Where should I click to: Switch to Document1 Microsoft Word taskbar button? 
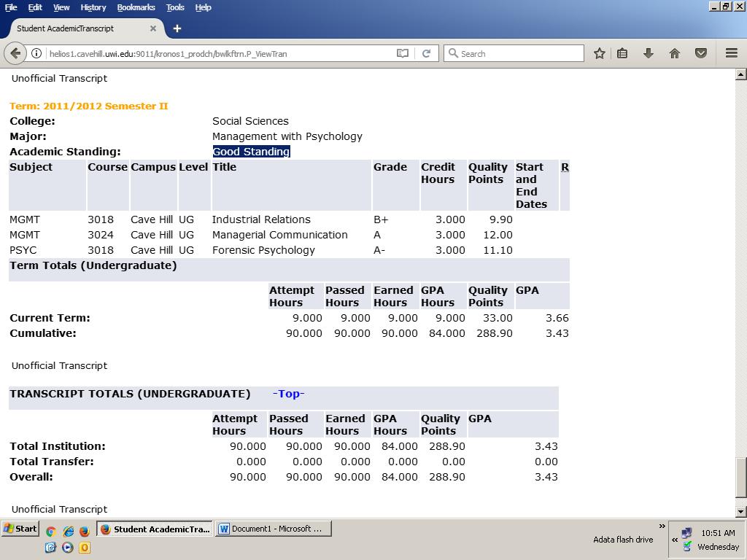pyautogui.click(x=274, y=529)
